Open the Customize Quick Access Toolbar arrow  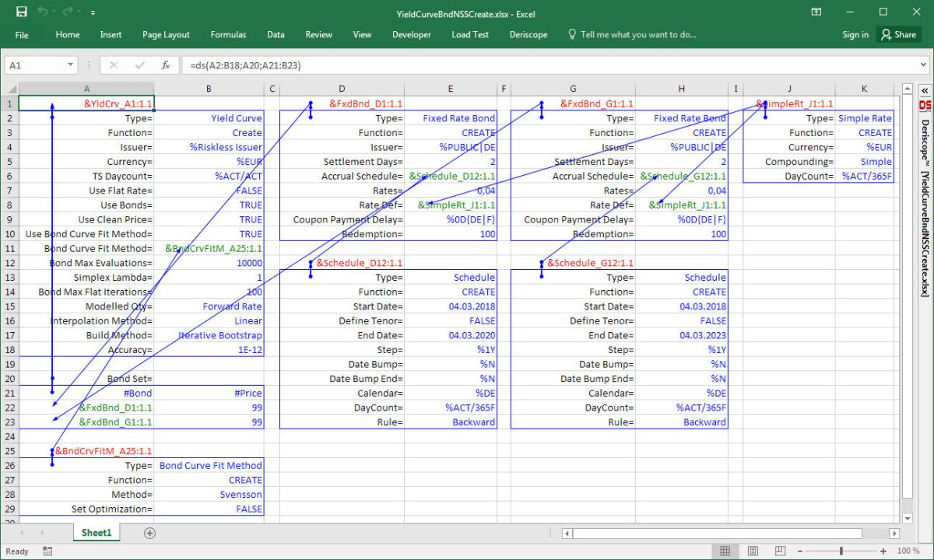[x=91, y=13]
